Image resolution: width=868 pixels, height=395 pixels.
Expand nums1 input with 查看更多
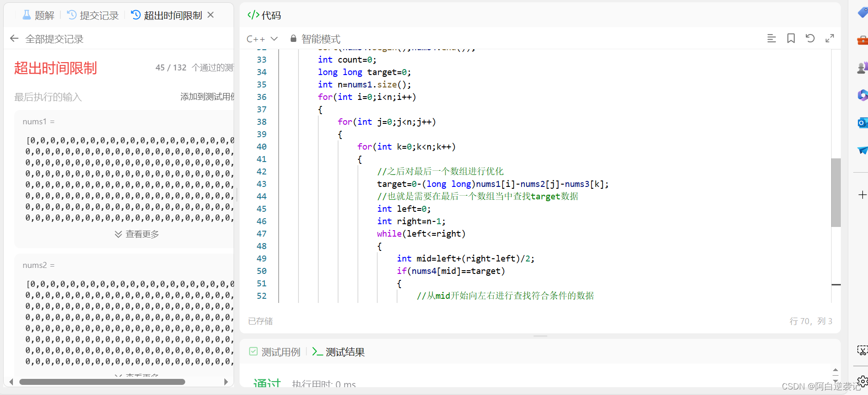point(137,234)
